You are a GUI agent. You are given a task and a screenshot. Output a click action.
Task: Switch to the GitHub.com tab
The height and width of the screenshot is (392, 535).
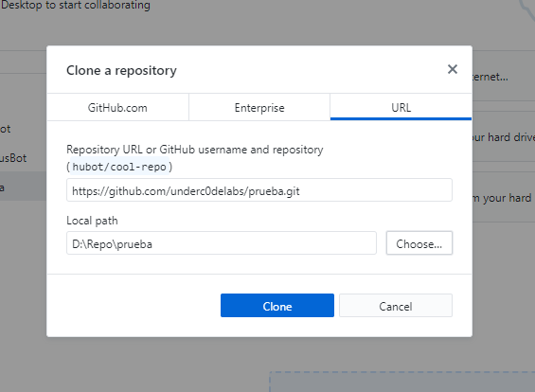pyautogui.click(x=117, y=107)
